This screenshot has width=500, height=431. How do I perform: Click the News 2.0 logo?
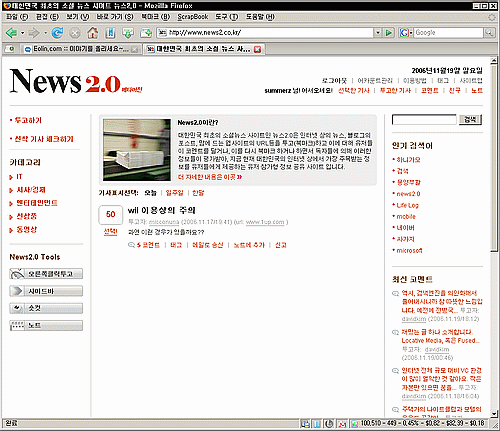click(x=76, y=81)
